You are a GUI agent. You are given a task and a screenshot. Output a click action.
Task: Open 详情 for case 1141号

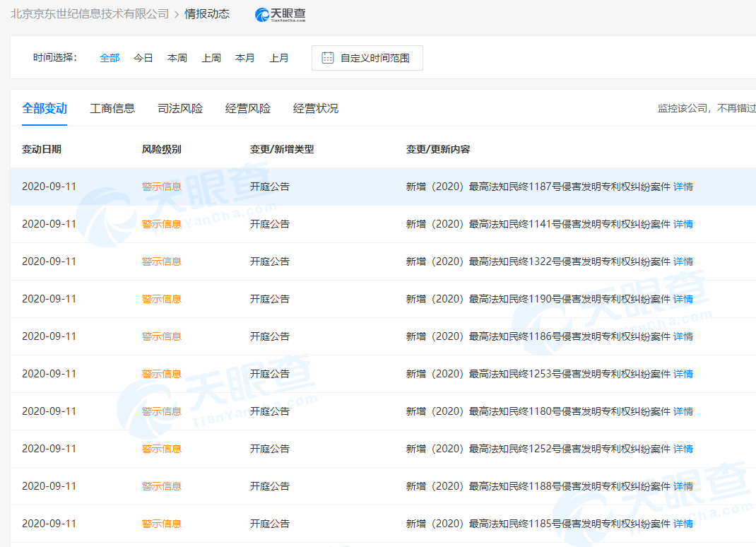(x=683, y=224)
